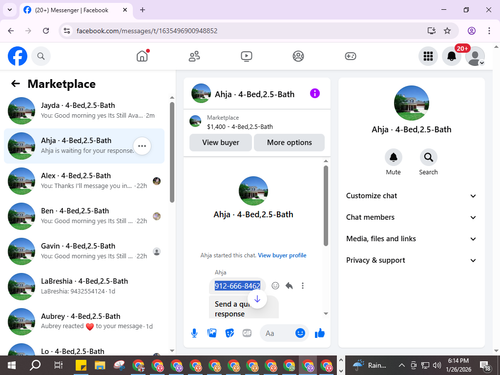Open Alex's 4-Bed,2.5-Bath conversation

[84, 181]
